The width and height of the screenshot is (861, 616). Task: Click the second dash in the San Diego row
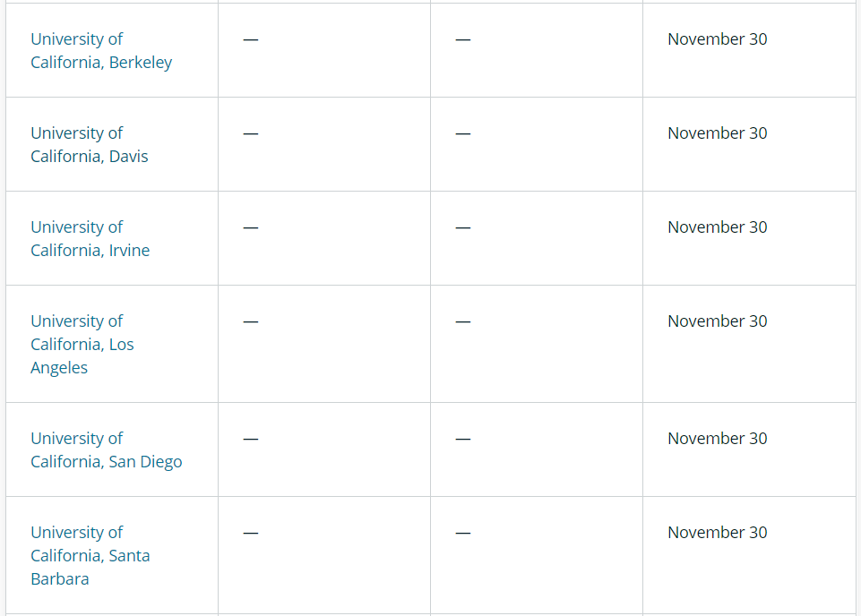coord(462,440)
